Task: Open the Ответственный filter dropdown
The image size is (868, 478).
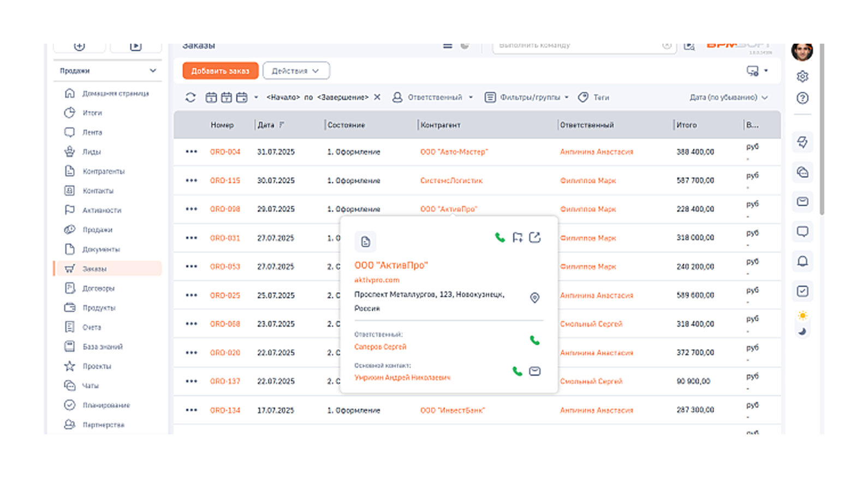Action: (x=433, y=97)
